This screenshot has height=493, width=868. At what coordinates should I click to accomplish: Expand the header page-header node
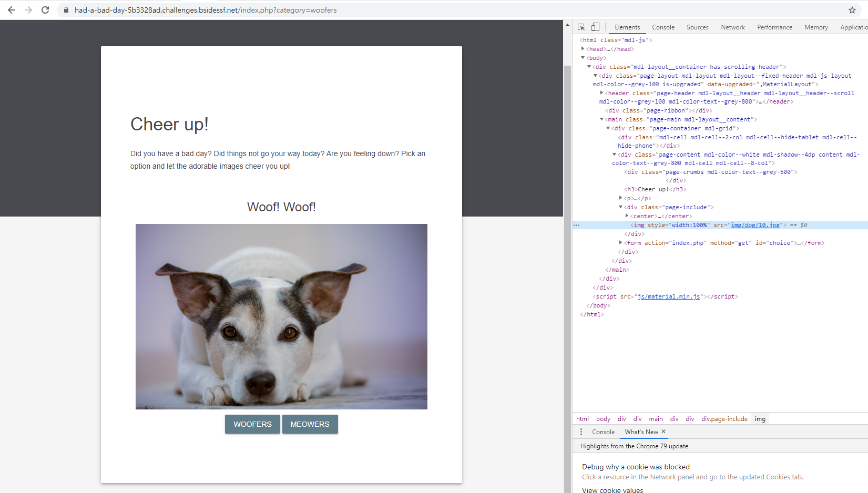[x=601, y=93]
